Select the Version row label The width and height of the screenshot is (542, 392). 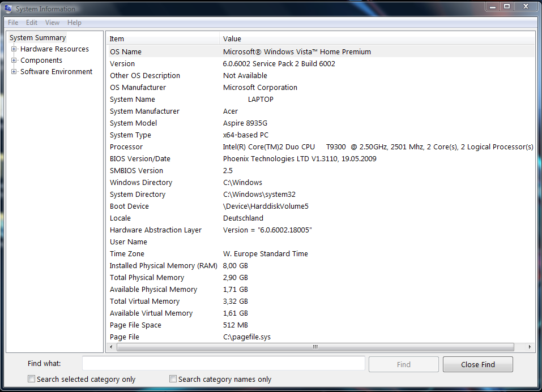122,63
